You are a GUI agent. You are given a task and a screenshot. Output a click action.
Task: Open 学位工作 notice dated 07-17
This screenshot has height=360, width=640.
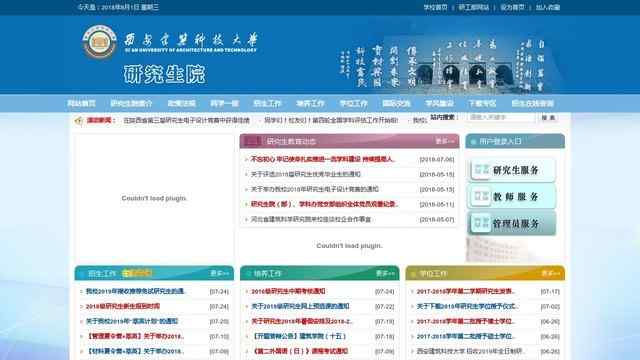click(465, 291)
